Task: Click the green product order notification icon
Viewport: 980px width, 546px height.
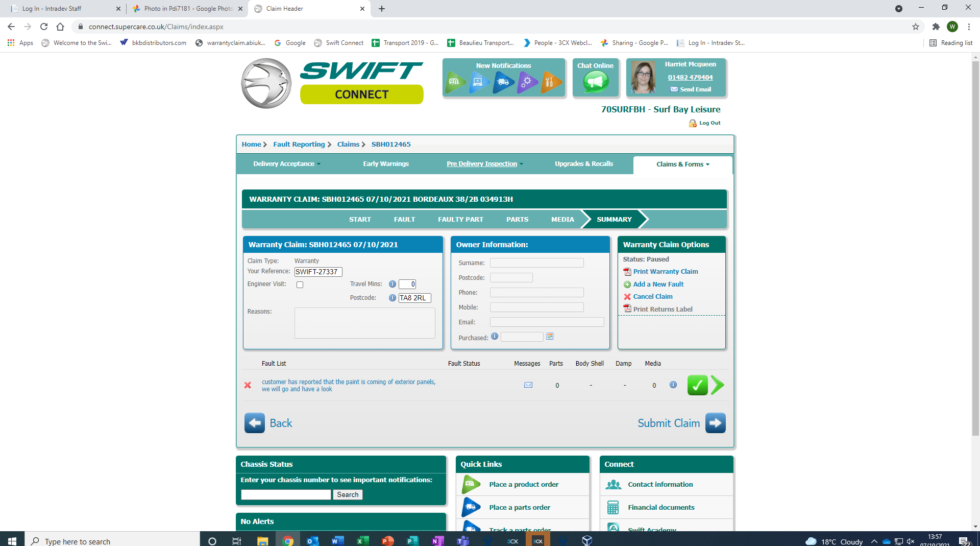Action: [x=455, y=82]
